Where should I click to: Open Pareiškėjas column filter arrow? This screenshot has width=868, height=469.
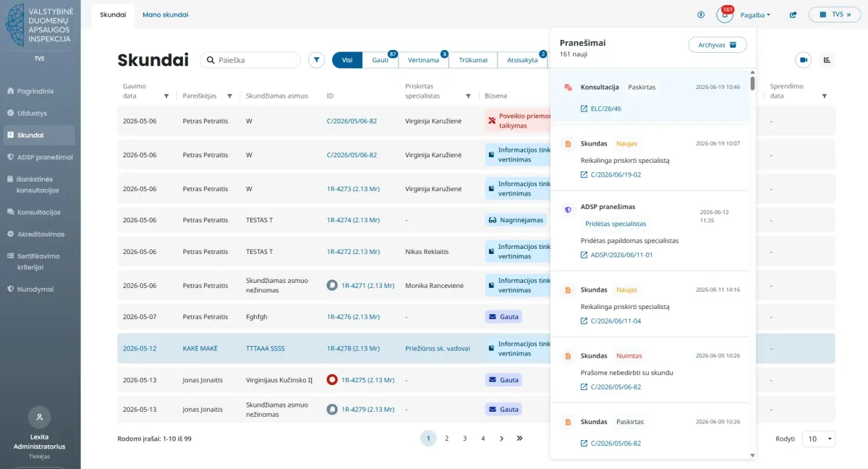(230, 96)
